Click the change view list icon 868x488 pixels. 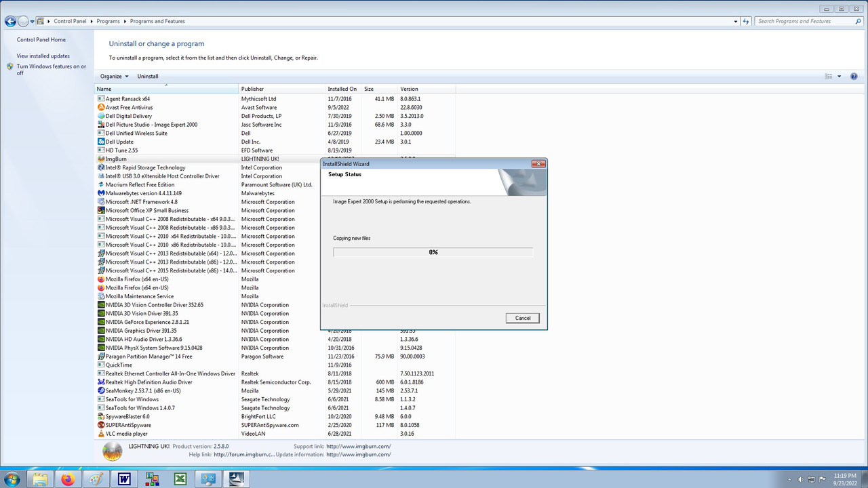829,77
